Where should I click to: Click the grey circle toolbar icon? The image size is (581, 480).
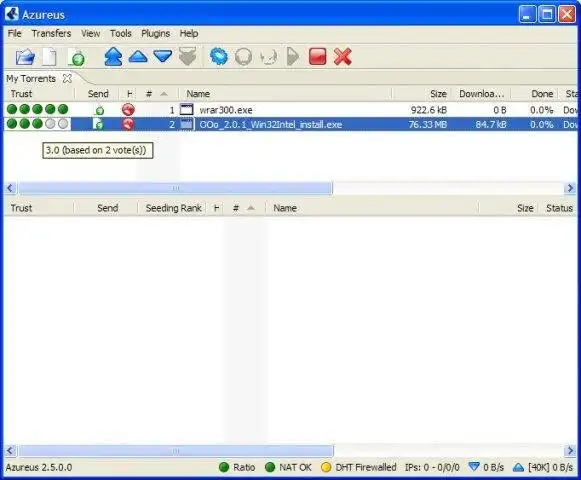tap(243, 57)
